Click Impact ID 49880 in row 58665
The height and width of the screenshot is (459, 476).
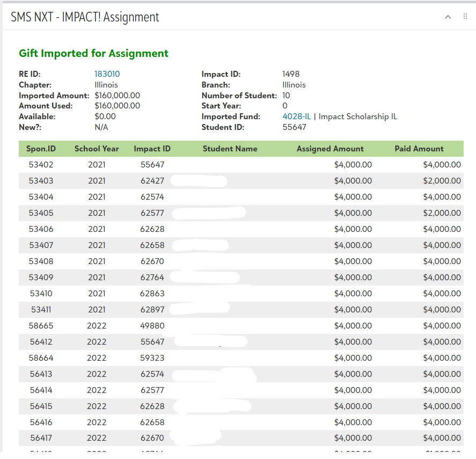point(152,326)
